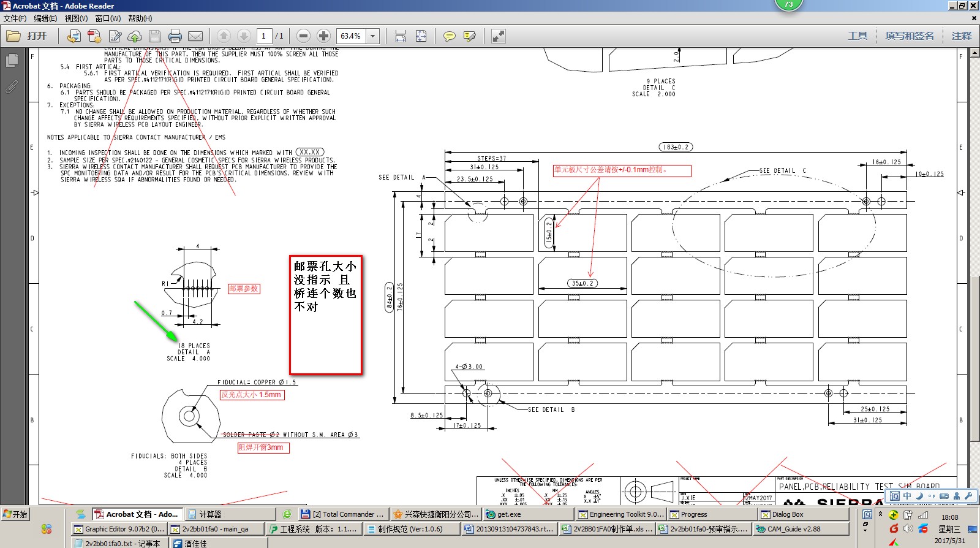Open the 文件(F) menu
Screen dimensions: 980x548
[x=15, y=18]
